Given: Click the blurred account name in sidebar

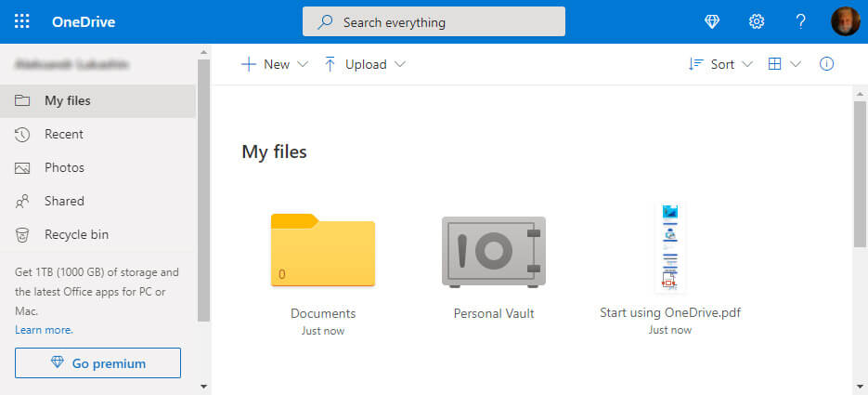Looking at the screenshot, I should [71, 65].
